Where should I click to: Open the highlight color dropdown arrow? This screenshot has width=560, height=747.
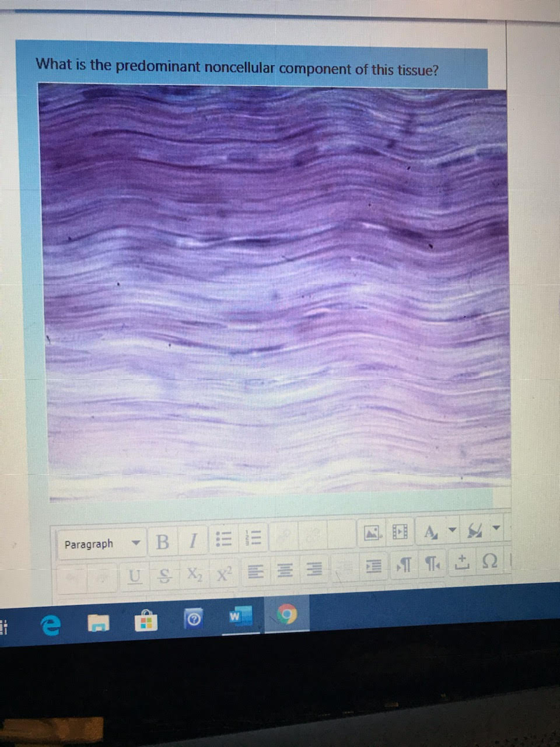(x=496, y=530)
